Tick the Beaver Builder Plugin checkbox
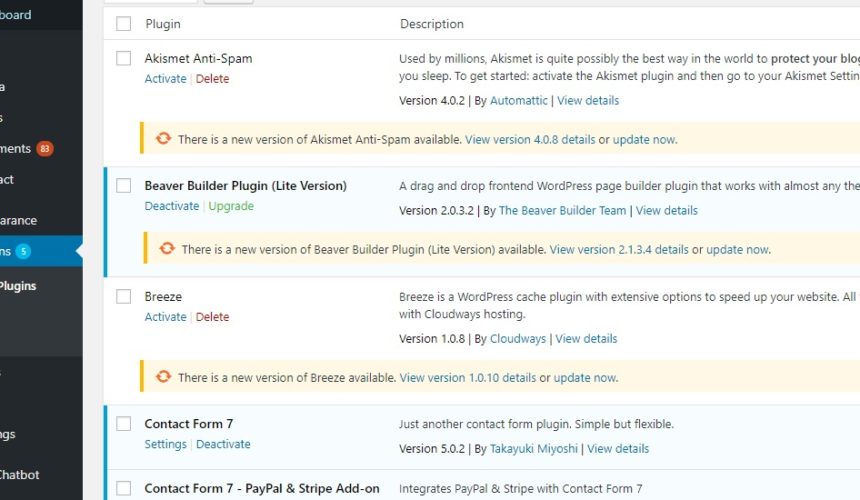The width and height of the screenshot is (860, 500). 123,185
